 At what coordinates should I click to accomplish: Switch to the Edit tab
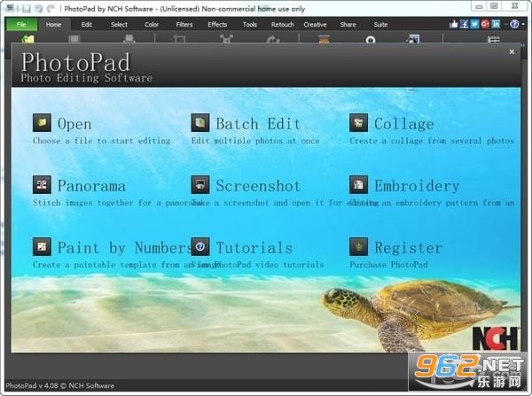pos(87,25)
